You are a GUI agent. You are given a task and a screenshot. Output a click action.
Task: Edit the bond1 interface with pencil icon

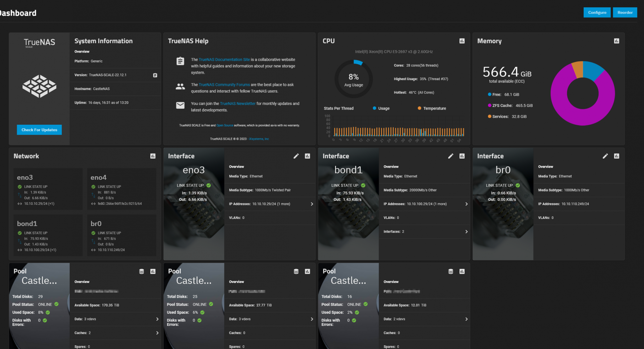click(451, 156)
